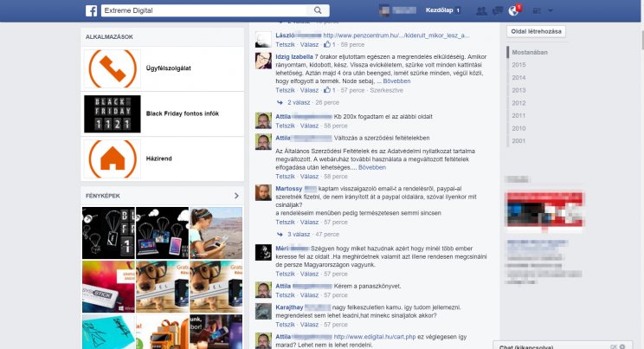This screenshot has width=644, height=349.
Task: Jump to 2012 in the timeline
Action: coord(518,103)
